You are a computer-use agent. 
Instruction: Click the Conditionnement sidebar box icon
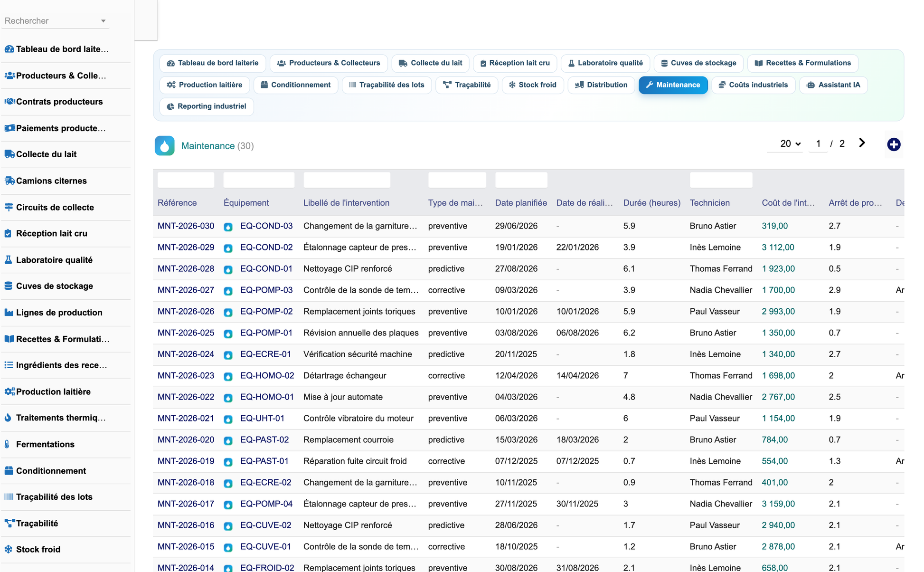point(9,471)
